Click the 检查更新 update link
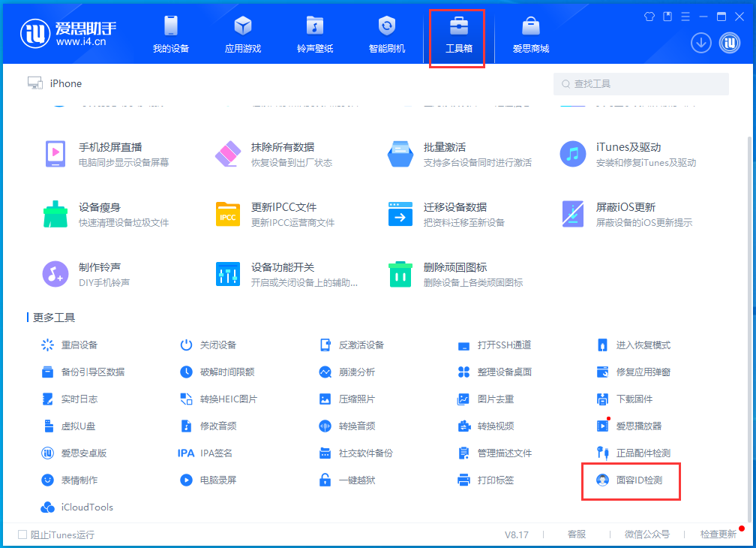756x548 pixels. point(718,534)
